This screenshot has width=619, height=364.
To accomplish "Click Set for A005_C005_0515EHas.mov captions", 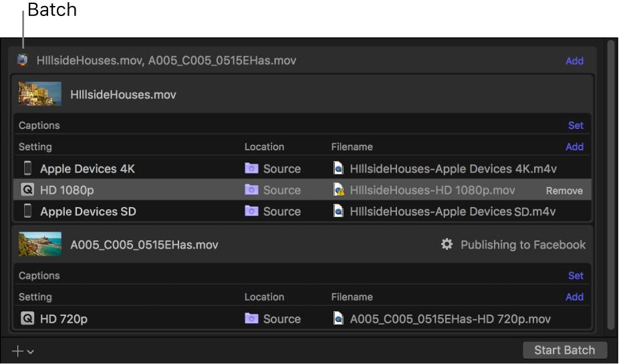I will (576, 276).
